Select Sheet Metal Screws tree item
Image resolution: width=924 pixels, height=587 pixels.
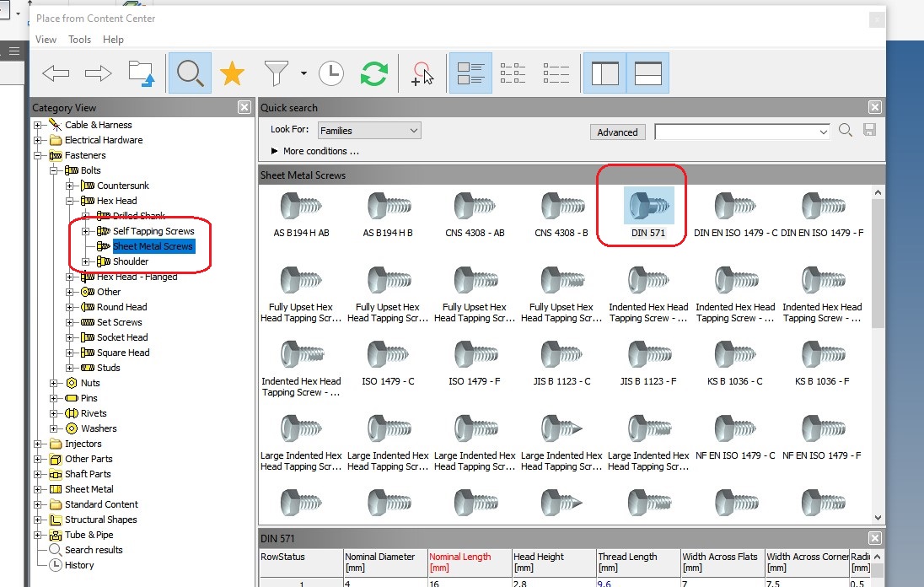point(153,246)
